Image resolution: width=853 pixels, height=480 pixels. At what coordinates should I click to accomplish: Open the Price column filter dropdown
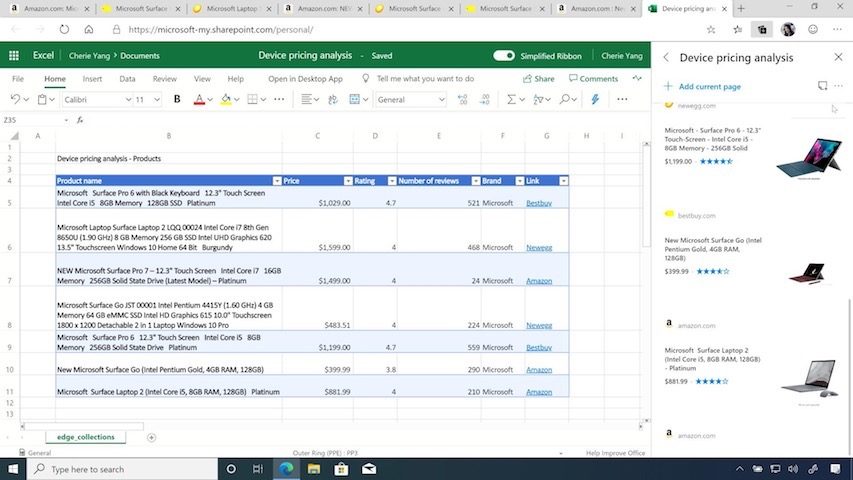[x=348, y=181]
